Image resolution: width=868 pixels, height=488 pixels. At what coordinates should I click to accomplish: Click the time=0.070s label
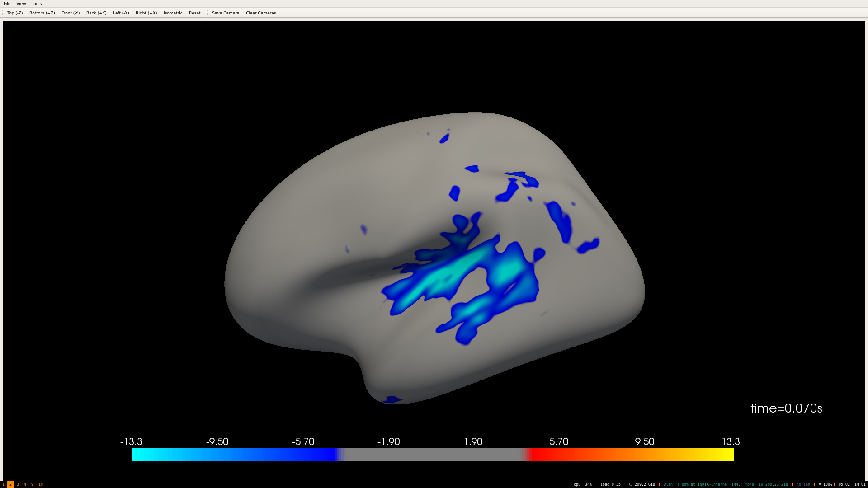[786, 408]
